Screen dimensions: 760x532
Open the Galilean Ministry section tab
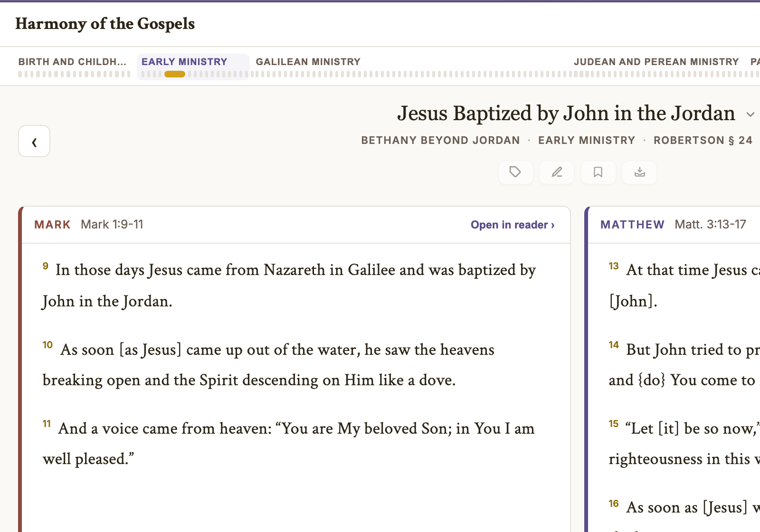click(x=308, y=62)
